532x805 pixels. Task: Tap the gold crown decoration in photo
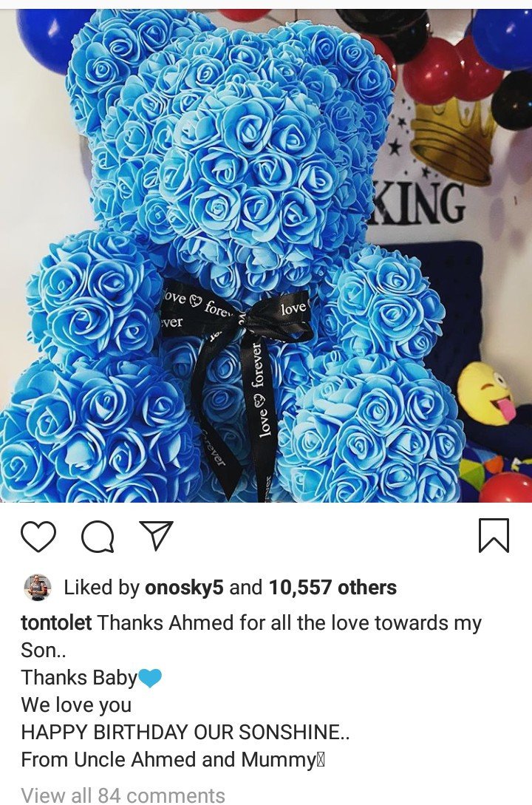click(451, 137)
